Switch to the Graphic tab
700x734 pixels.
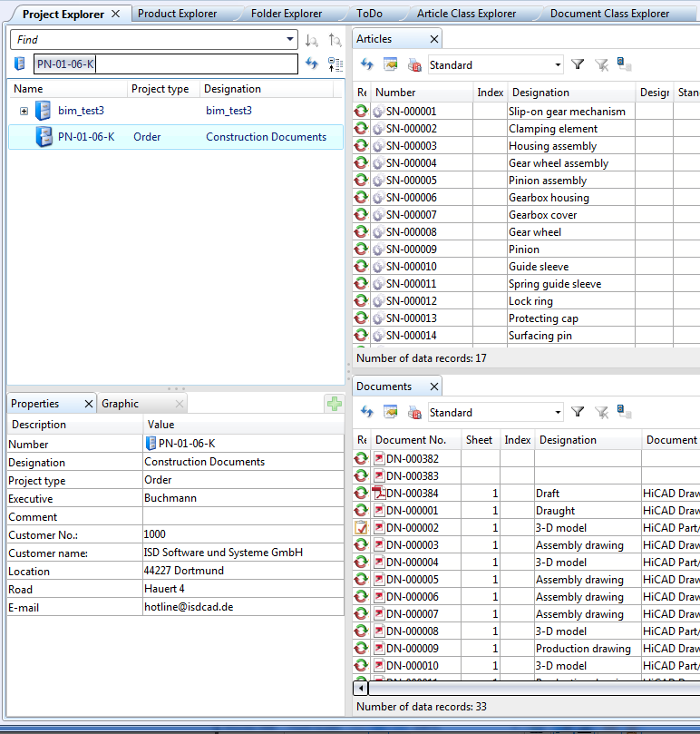[121, 404]
